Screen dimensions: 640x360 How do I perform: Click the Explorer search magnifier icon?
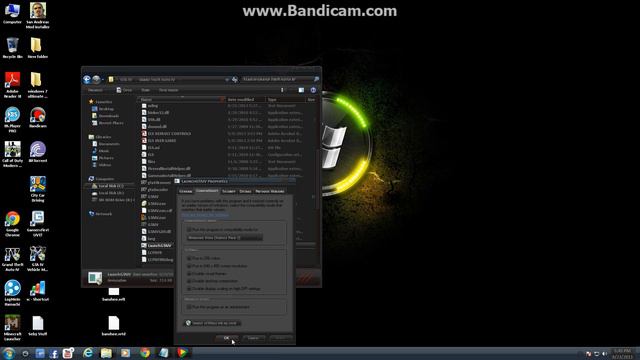point(316,79)
